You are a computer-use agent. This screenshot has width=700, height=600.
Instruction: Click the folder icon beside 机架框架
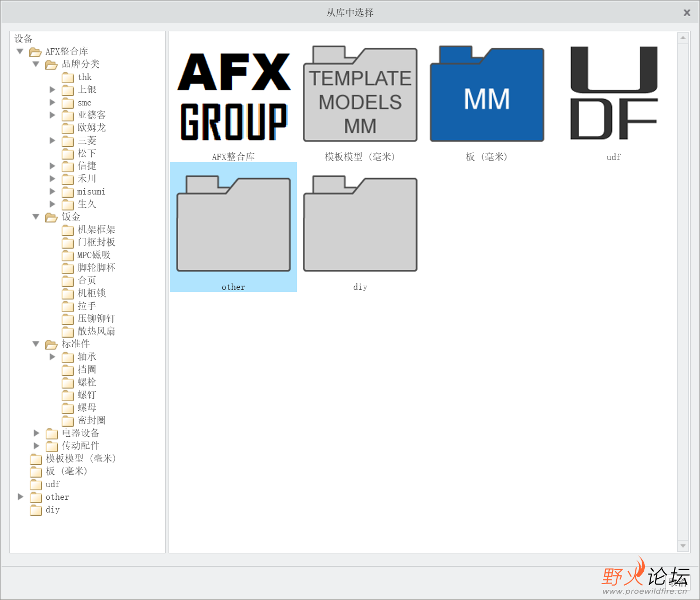coord(67,230)
